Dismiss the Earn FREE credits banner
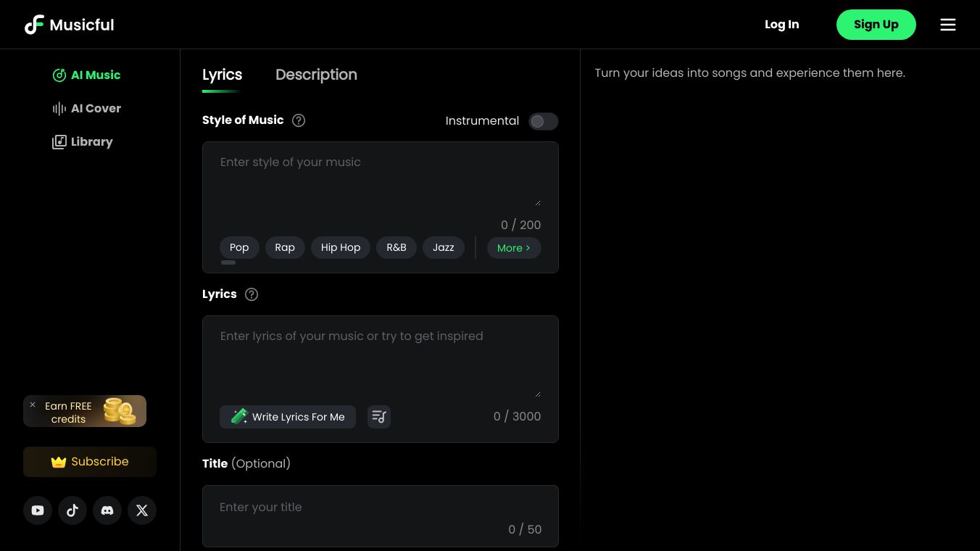 click(x=33, y=405)
